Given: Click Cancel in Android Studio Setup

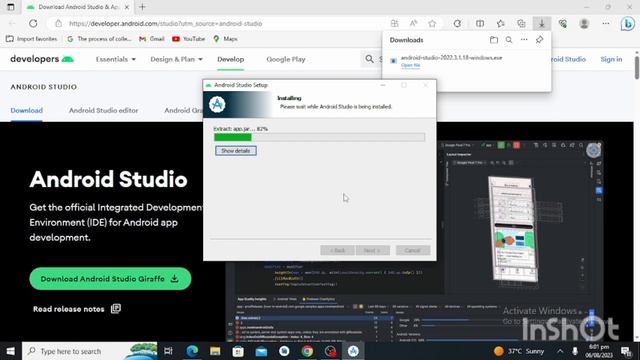Looking at the screenshot, I should [x=413, y=250].
